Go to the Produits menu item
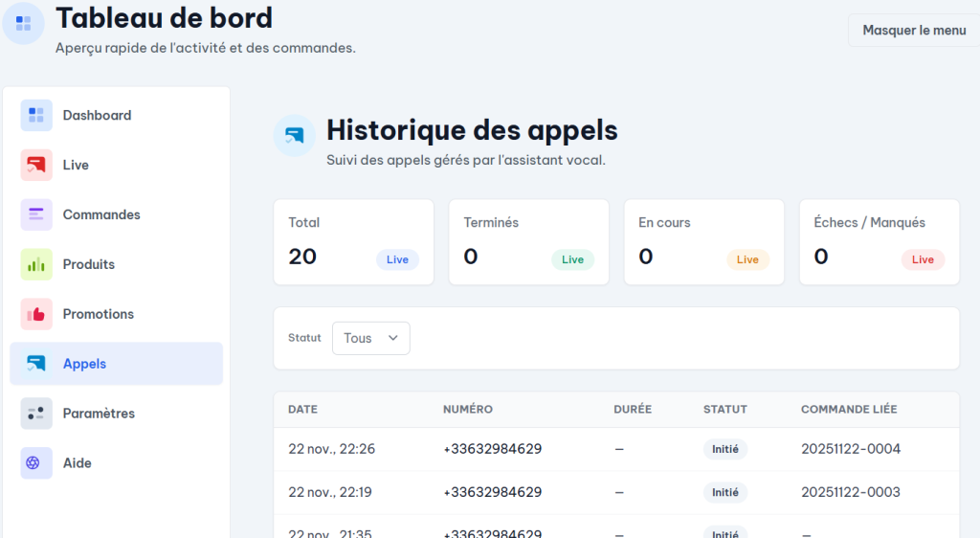 click(89, 265)
